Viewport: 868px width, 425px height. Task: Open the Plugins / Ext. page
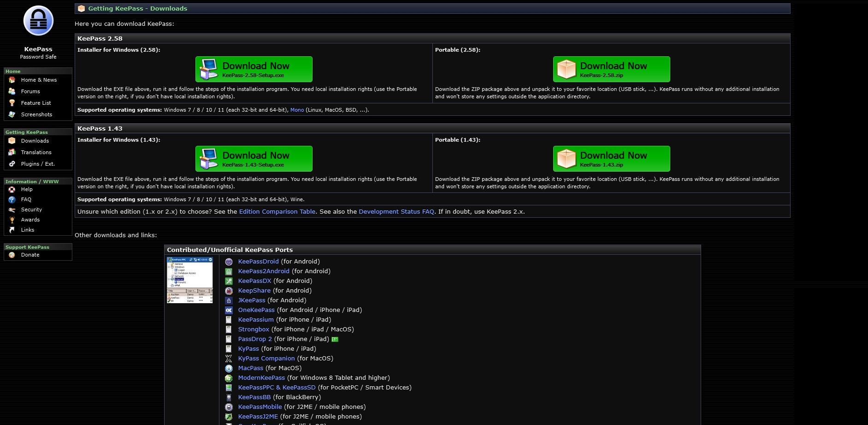[x=38, y=164]
